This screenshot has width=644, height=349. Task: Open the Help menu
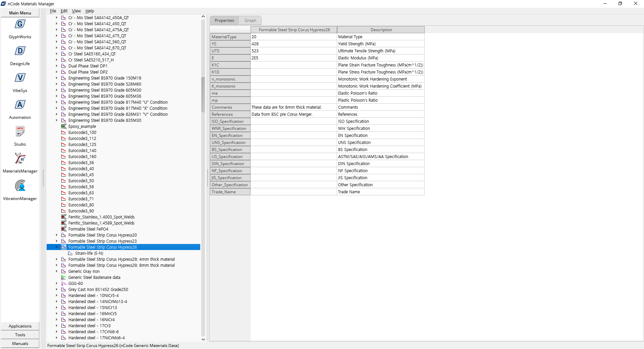(x=90, y=11)
